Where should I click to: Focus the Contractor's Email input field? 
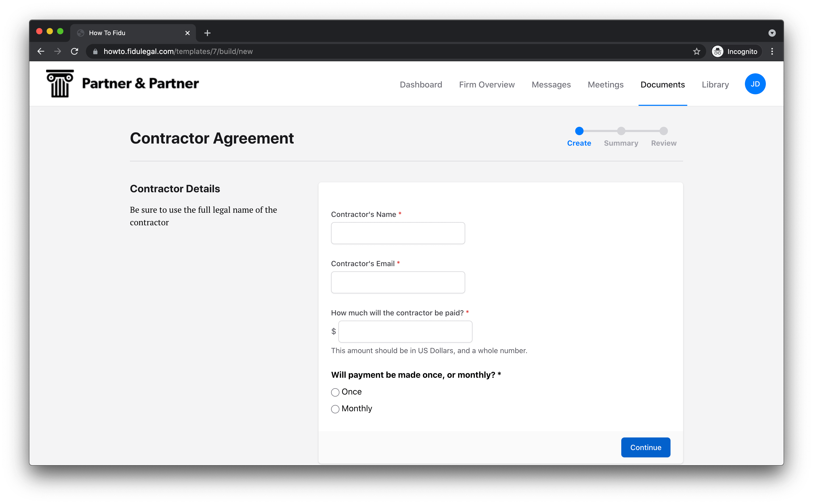(x=398, y=282)
